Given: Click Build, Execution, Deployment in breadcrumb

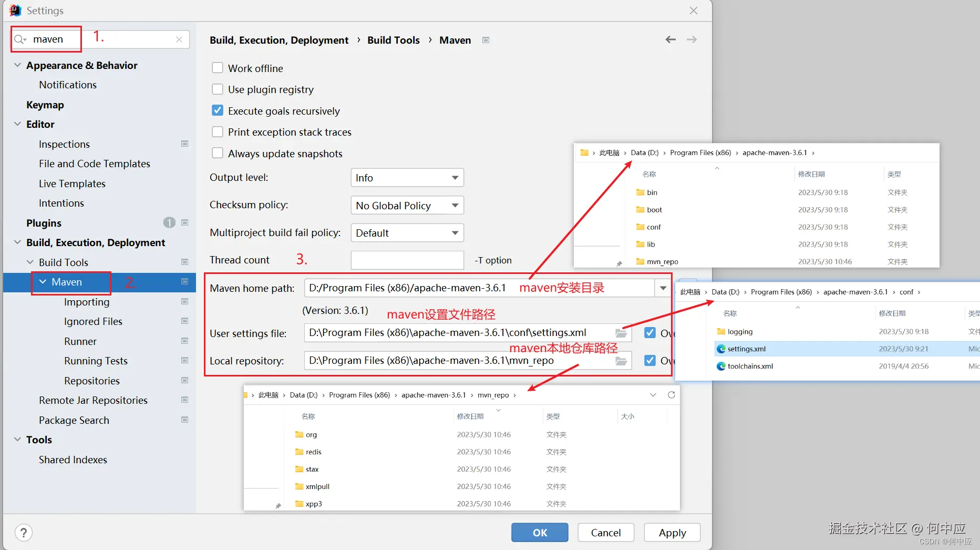Looking at the screenshot, I should pyautogui.click(x=279, y=40).
